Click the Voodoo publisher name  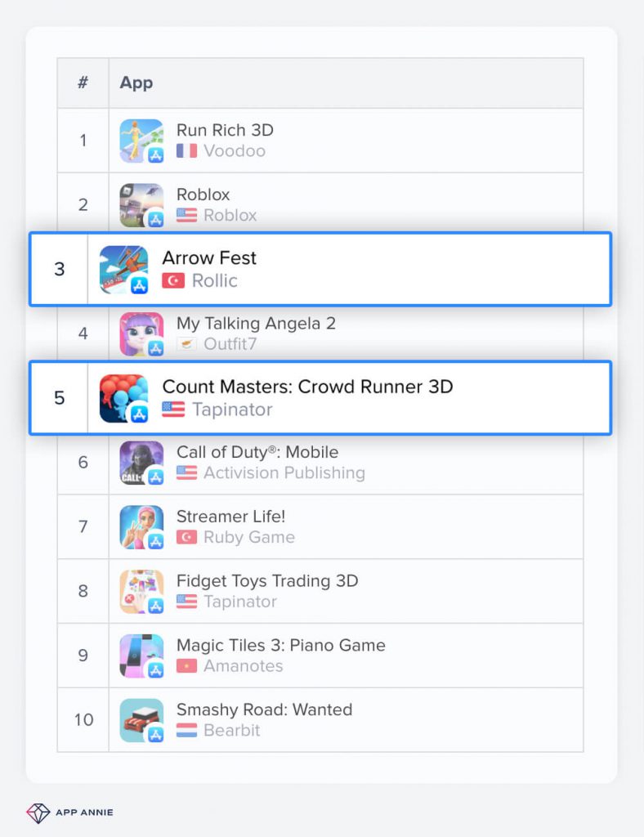(x=234, y=151)
